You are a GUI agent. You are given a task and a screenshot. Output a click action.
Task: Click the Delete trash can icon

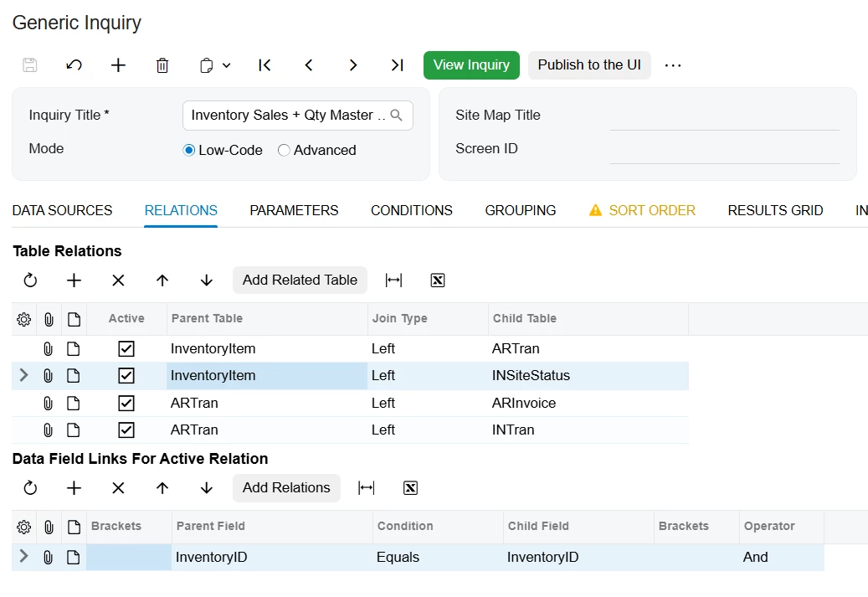(162, 65)
